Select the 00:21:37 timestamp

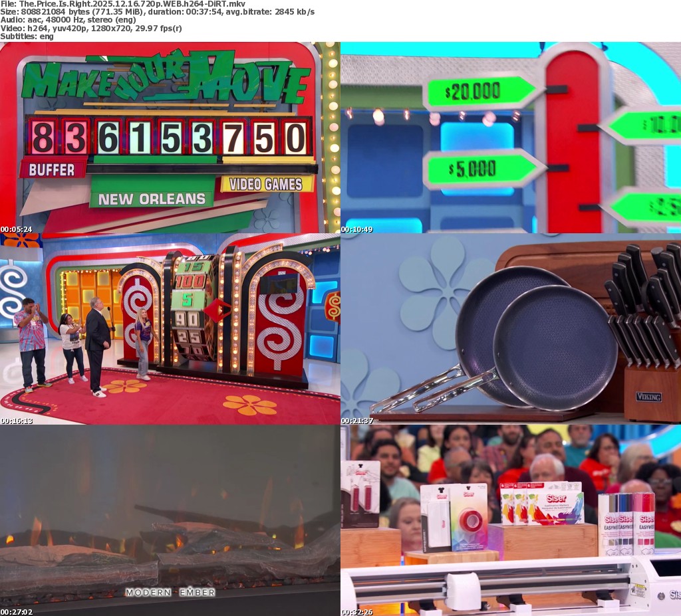click(x=357, y=421)
